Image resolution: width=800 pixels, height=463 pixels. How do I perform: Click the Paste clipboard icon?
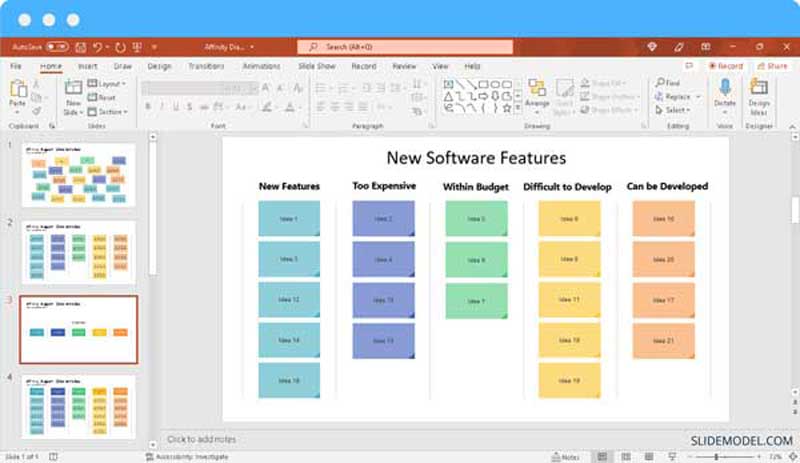tap(17, 91)
